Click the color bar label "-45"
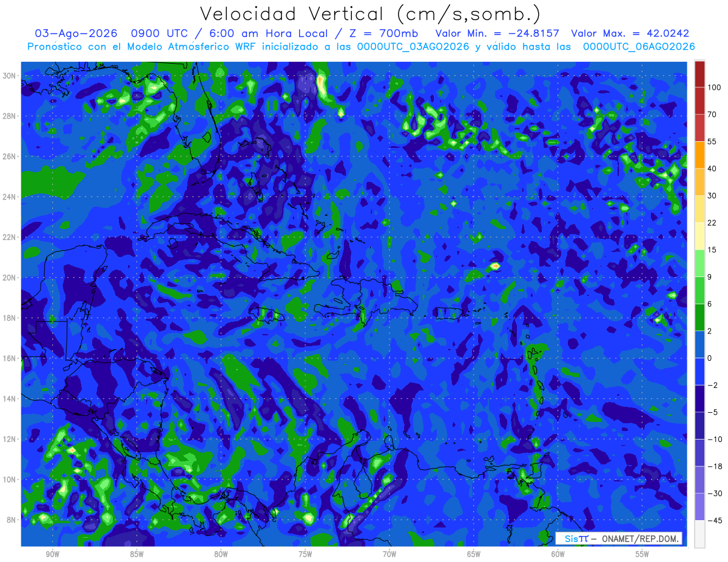The image size is (728, 562). pos(715,520)
